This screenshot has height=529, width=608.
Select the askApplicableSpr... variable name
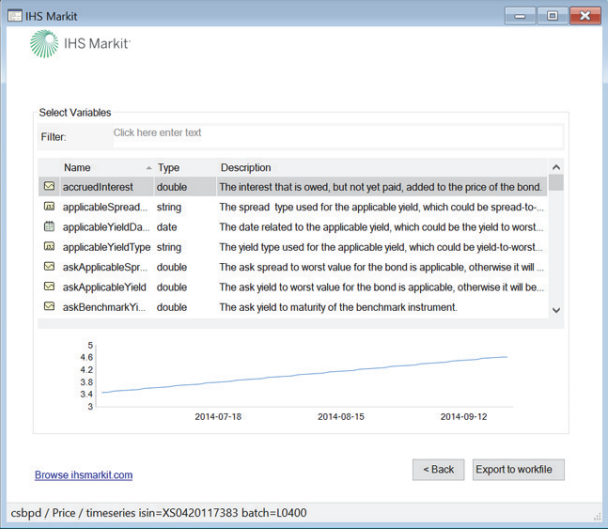point(105,267)
